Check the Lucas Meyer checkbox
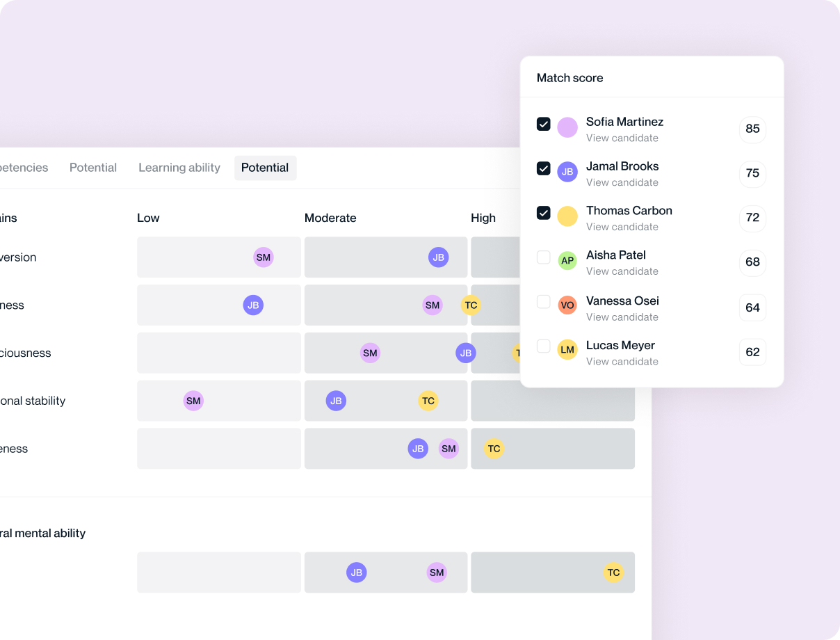This screenshot has height=640, width=840. point(544,346)
